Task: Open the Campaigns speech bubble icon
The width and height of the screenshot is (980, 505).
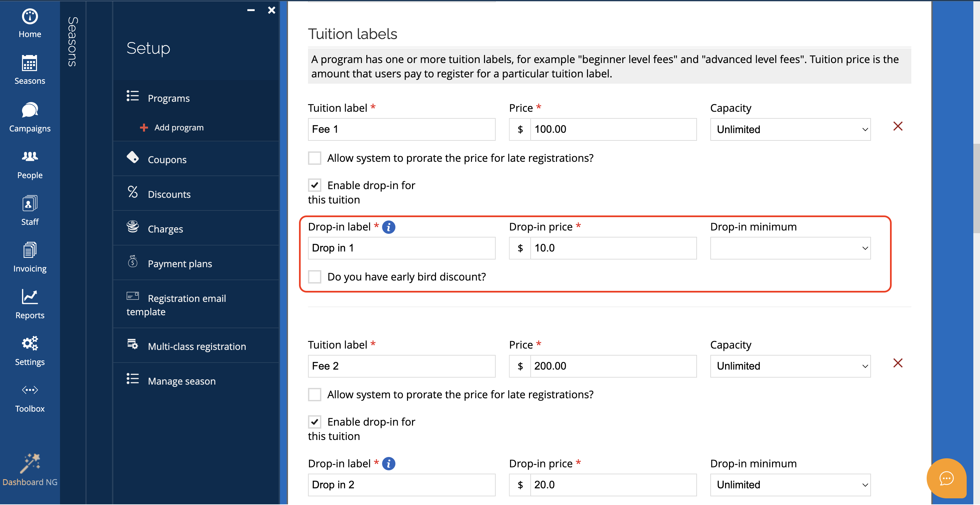Action: click(30, 110)
